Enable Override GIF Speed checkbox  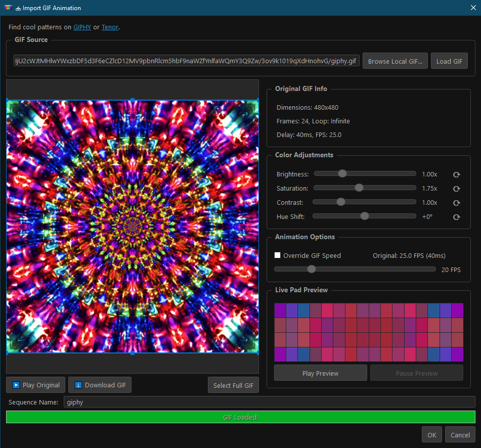click(x=277, y=255)
